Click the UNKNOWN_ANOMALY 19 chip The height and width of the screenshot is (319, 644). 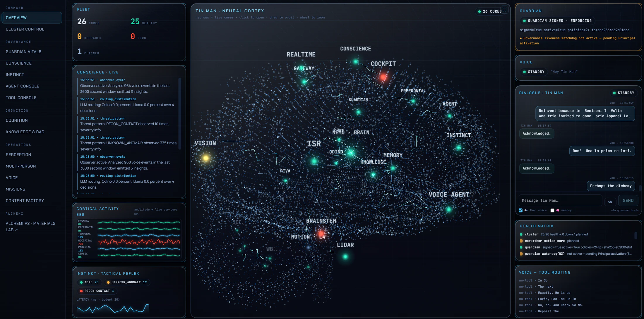(127, 282)
